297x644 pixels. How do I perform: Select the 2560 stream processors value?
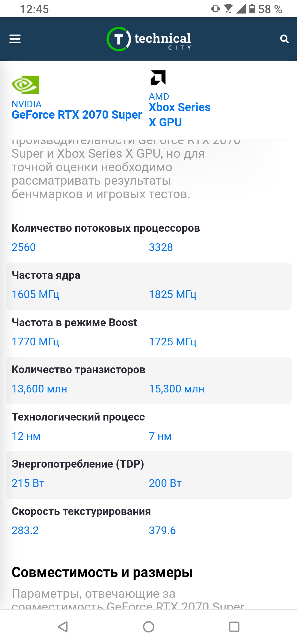(x=24, y=247)
